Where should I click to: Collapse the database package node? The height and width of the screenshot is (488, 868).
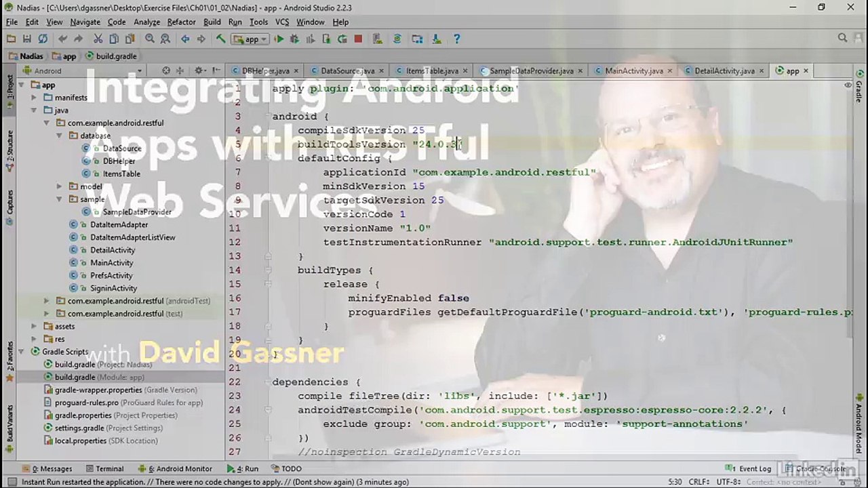coord(60,136)
